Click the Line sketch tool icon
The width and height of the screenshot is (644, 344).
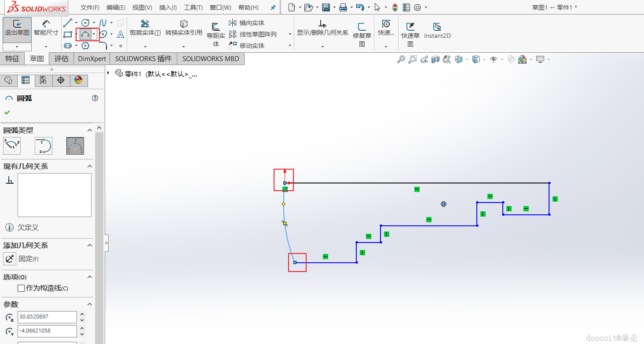(x=68, y=23)
